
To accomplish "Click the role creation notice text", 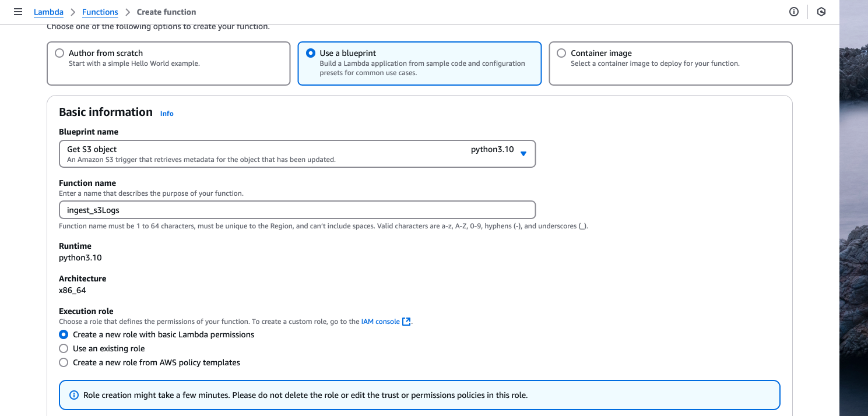I will [305, 395].
